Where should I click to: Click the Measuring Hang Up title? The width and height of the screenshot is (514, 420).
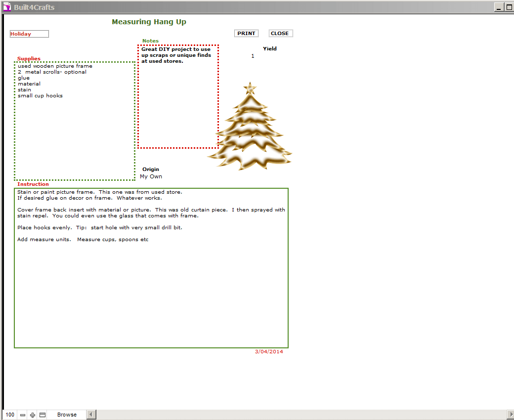click(149, 22)
